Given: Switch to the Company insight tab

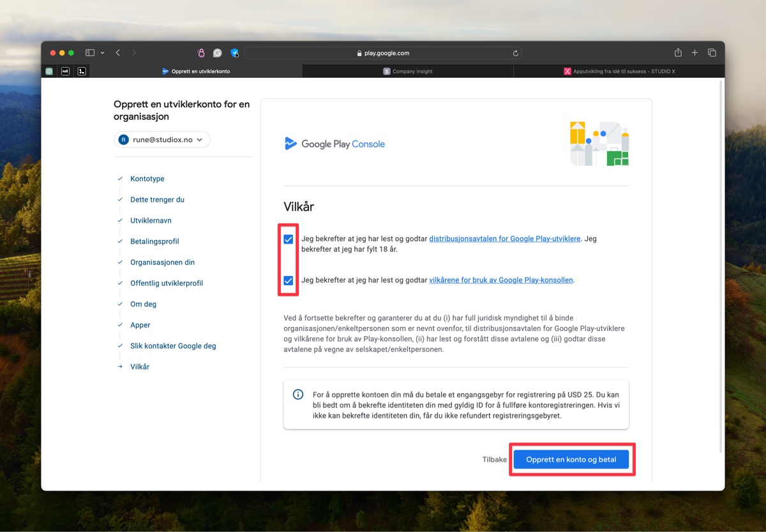Looking at the screenshot, I should pyautogui.click(x=407, y=71).
